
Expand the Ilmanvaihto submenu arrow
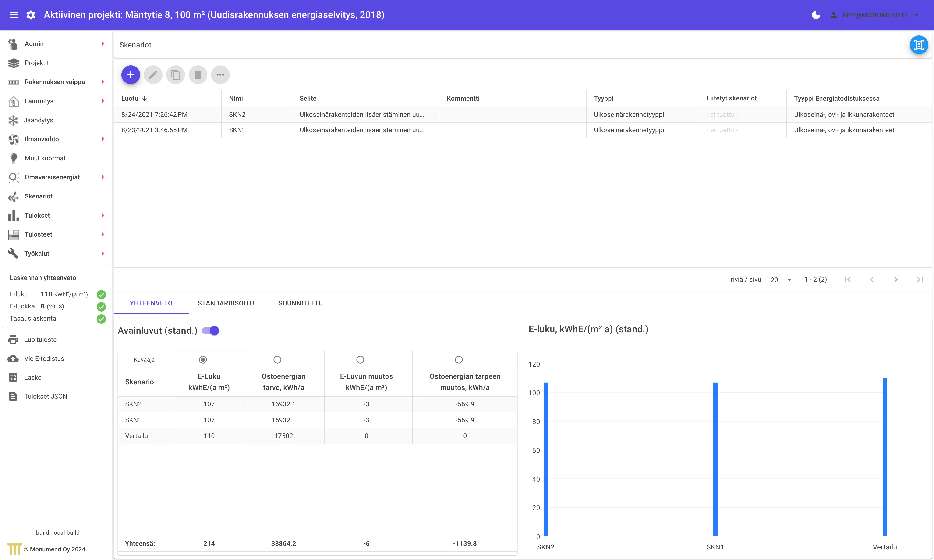tap(103, 139)
